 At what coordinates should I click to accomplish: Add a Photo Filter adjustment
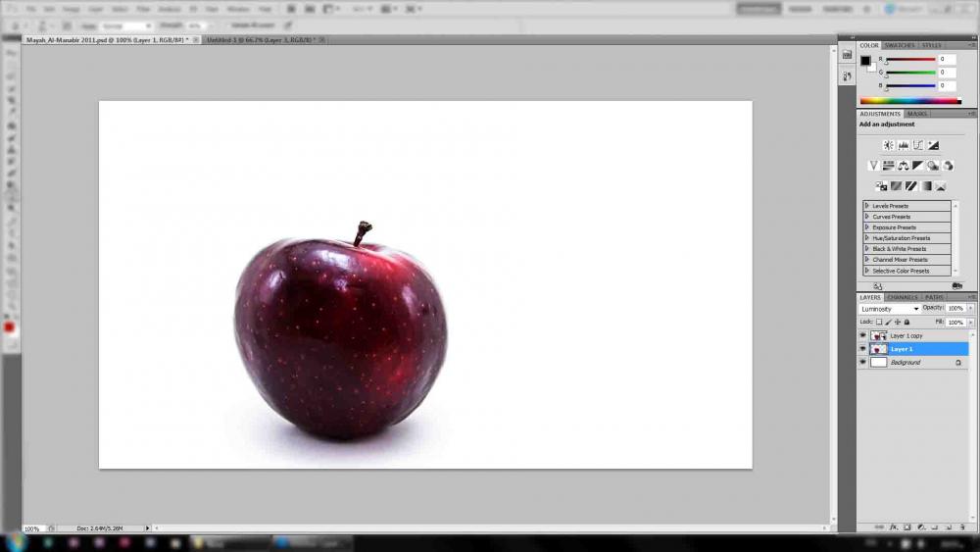click(x=933, y=166)
